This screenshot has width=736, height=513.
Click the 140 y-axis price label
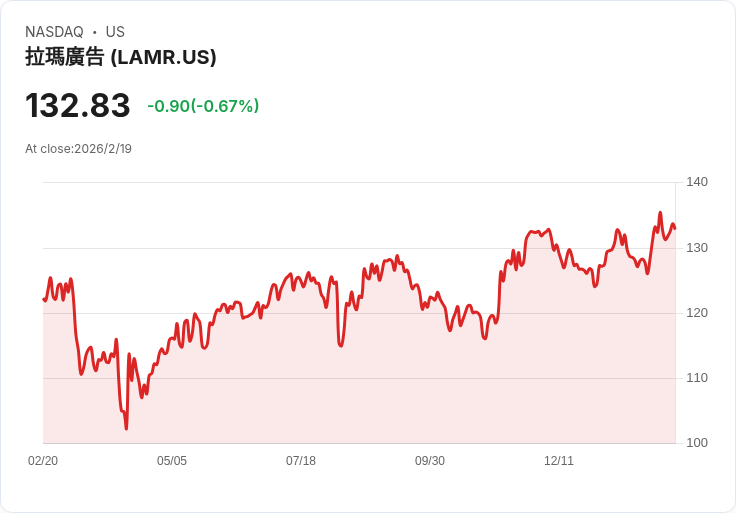(x=697, y=182)
